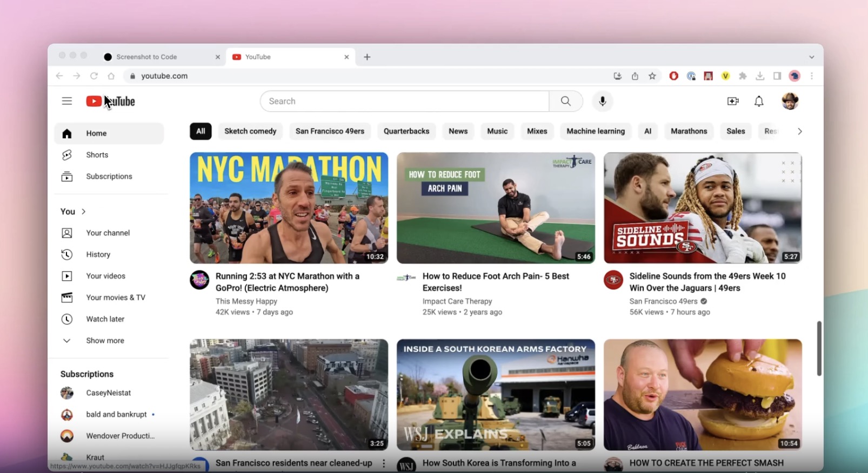868x473 pixels.
Task: Bookmark this page with the star icon
Action: tap(652, 76)
